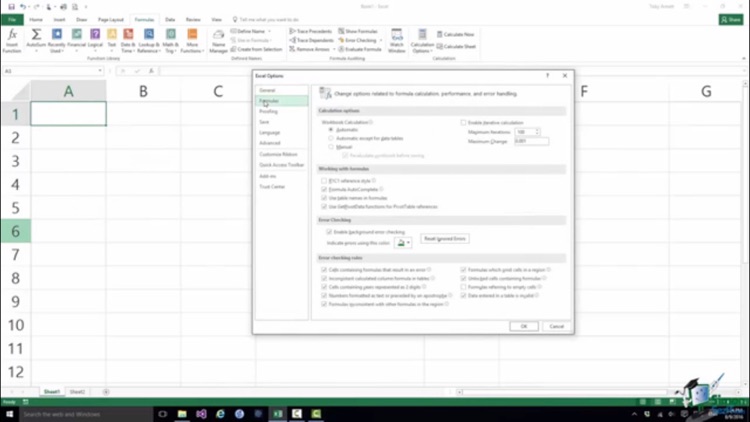
Task: Click Remove Arrows in the ribbon
Action: click(x=309, y=49)
